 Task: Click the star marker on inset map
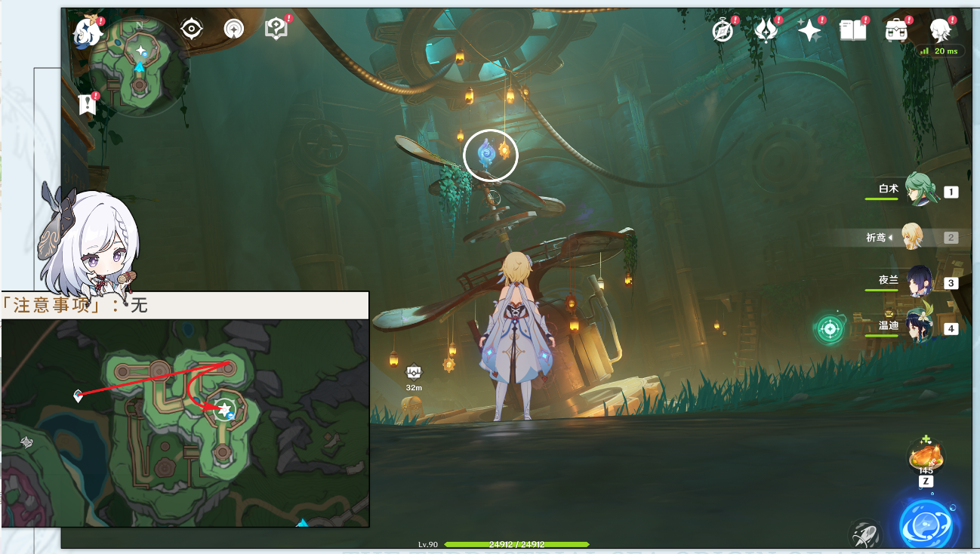pyautogui.click(x=224, y=409)
